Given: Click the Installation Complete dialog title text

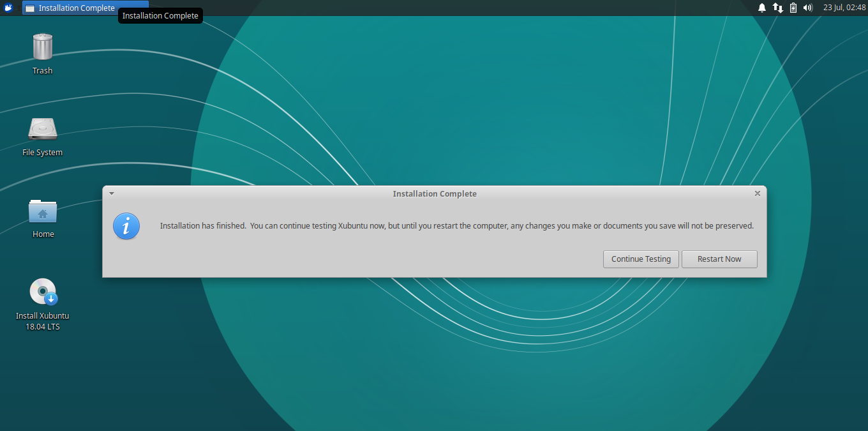Looking at the screenshot, I should pos(435,193).
